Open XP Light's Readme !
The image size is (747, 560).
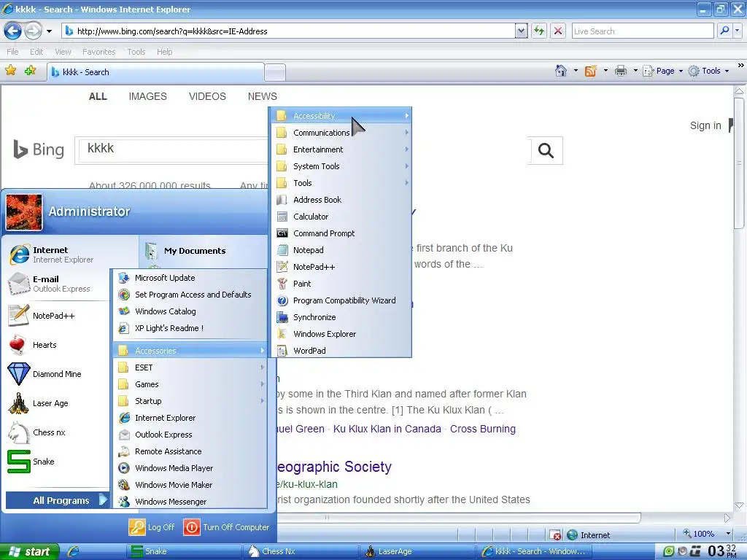190,328
